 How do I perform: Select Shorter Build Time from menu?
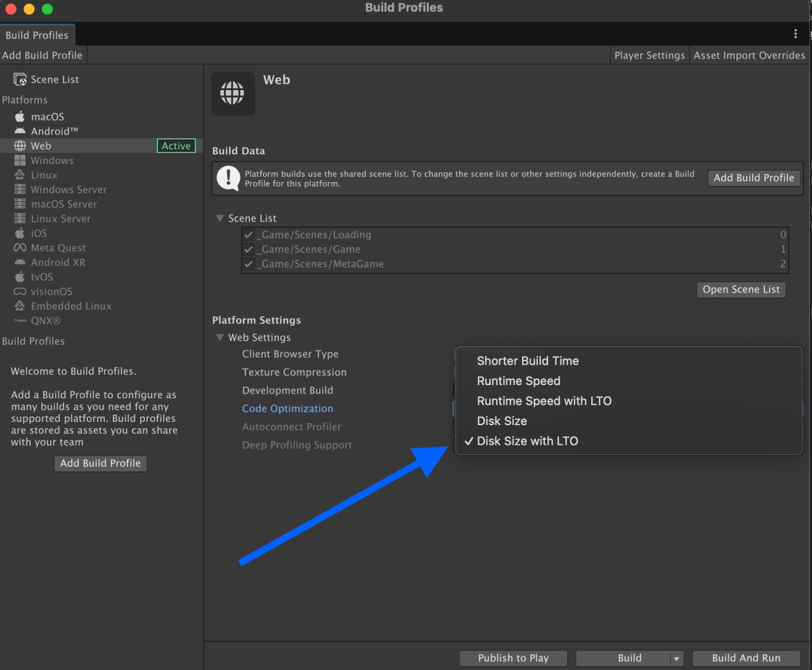click(527, 361)
